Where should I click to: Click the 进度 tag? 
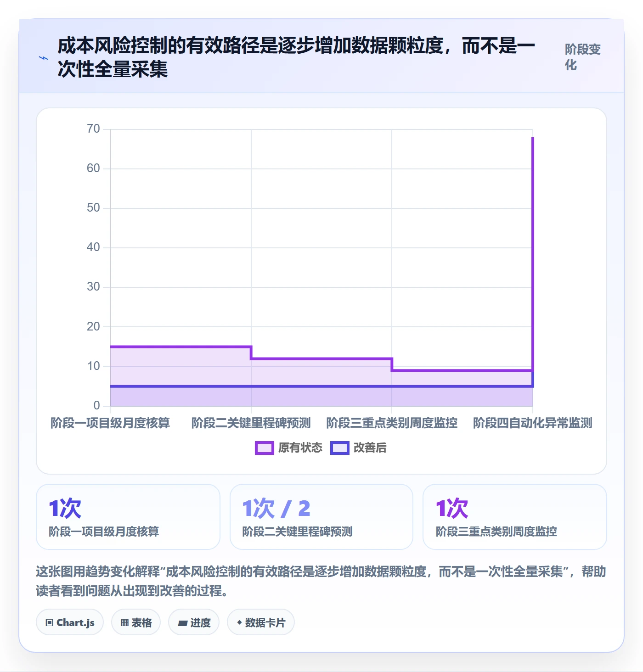[x=194, y=622]
